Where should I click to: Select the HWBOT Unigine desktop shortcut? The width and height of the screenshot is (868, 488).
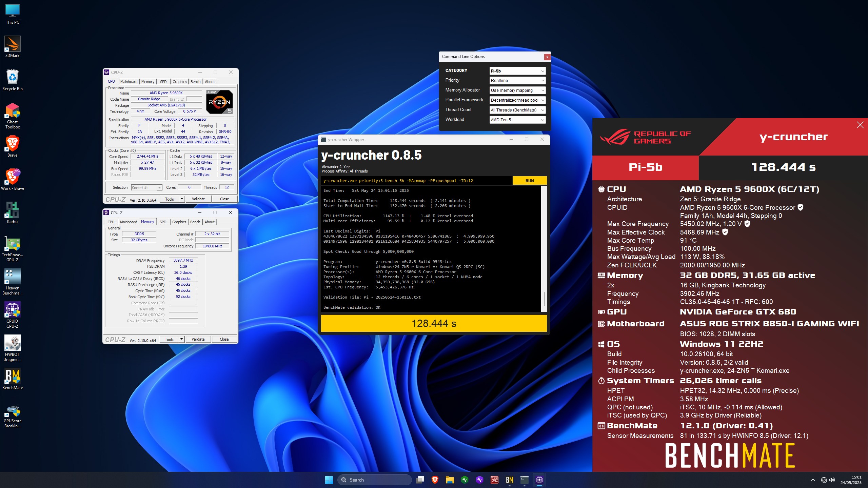tap(13, 348)
